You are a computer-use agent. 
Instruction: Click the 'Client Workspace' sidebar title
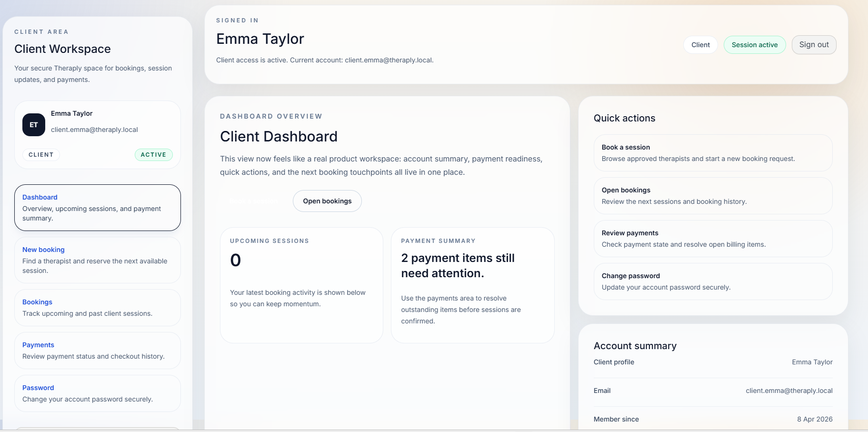(x=62, y=49)
